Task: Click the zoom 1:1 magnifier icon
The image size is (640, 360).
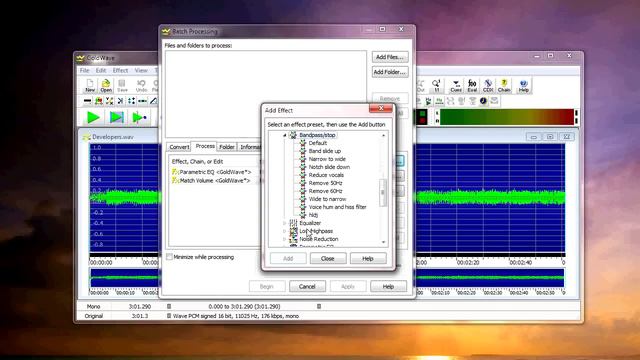Action: [436, 86]
